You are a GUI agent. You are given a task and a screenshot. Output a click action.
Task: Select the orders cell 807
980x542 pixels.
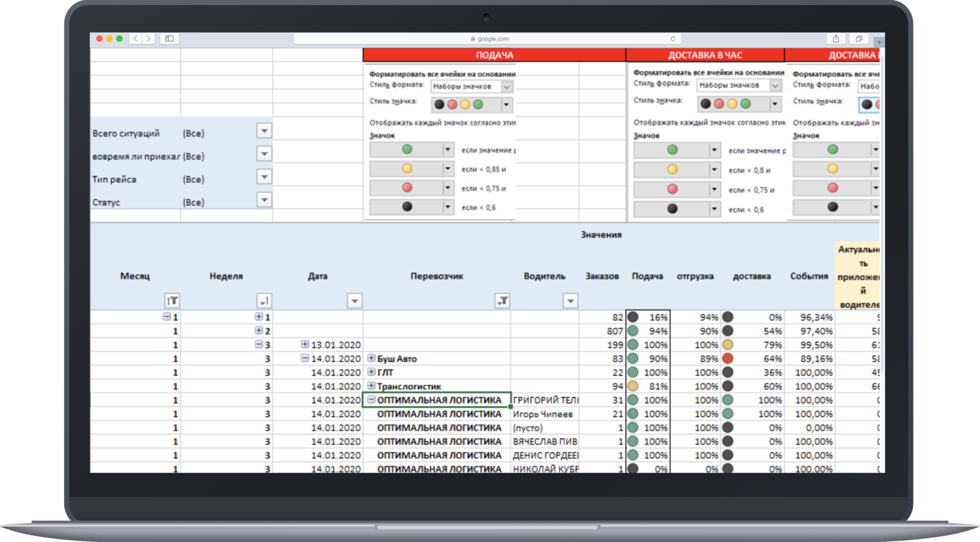tap(603, 331)
